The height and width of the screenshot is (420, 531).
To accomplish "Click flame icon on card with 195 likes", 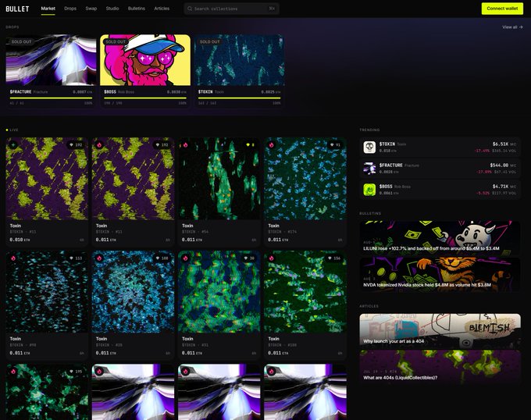I will coord(13,372).
